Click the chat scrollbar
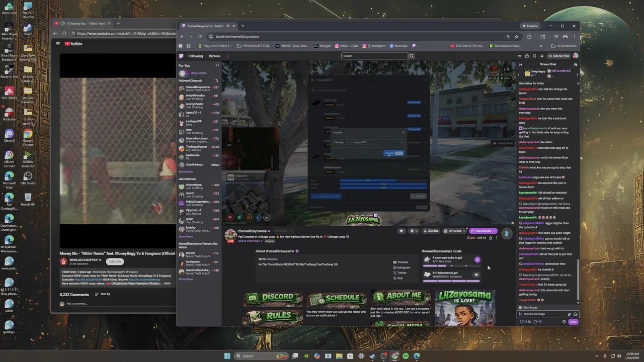 tap(578, 279)
